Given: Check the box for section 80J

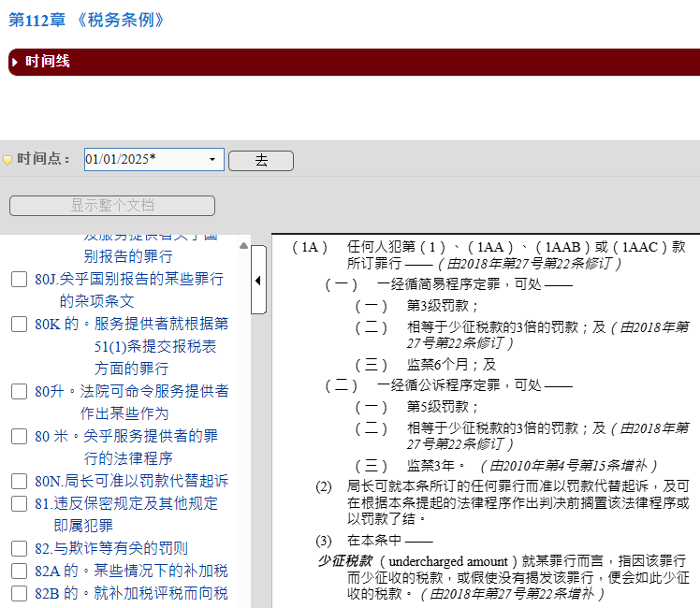Looking at the screenshot, I should (x=19, y=280).
